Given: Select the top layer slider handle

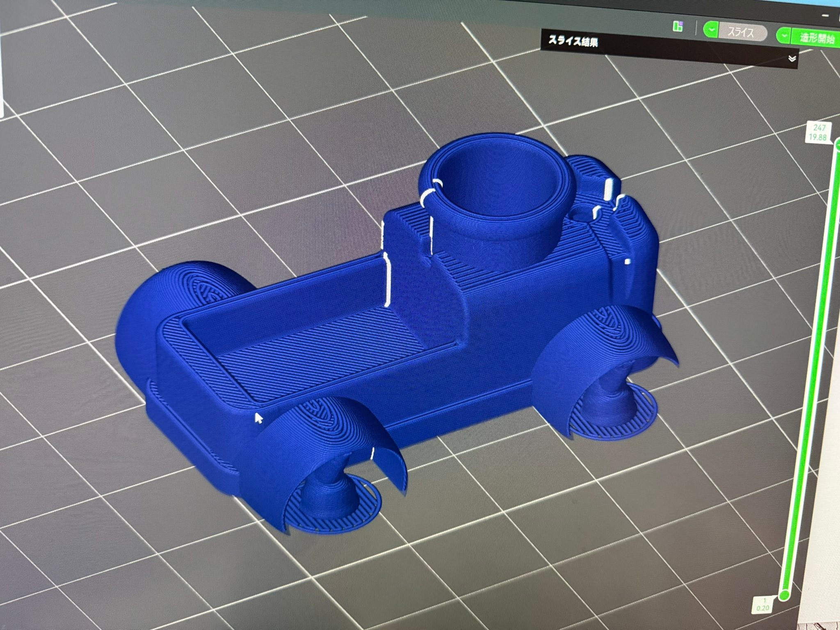Looking at the screenshot, I should coord(838,145).
